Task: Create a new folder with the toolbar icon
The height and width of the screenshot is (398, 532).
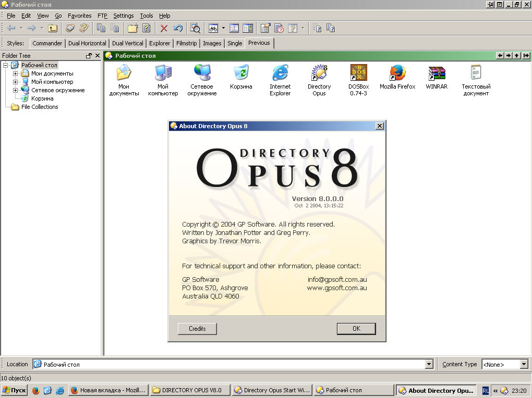Action: pos(132,28)
